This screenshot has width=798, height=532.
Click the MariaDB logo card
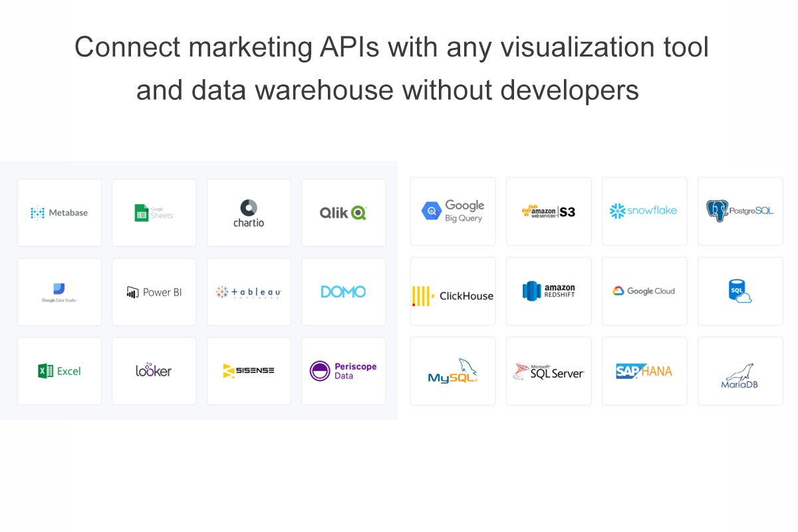(740, 371)
